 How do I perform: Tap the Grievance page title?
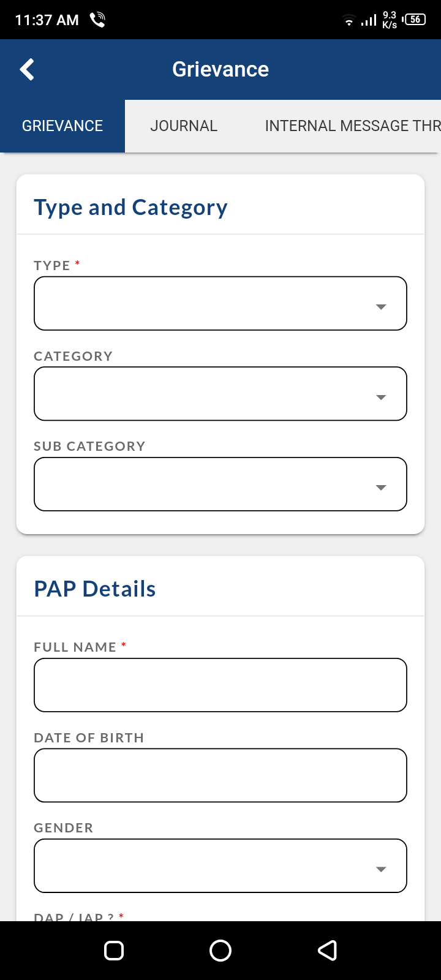coord(221,70)
